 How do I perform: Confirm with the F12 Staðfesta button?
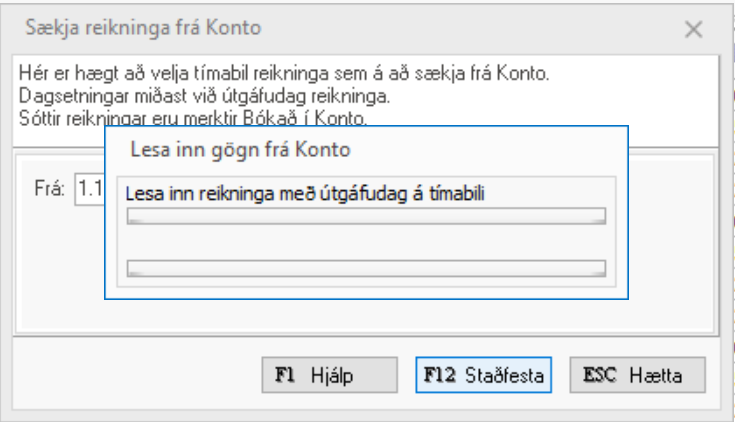[x=482, y=377]
